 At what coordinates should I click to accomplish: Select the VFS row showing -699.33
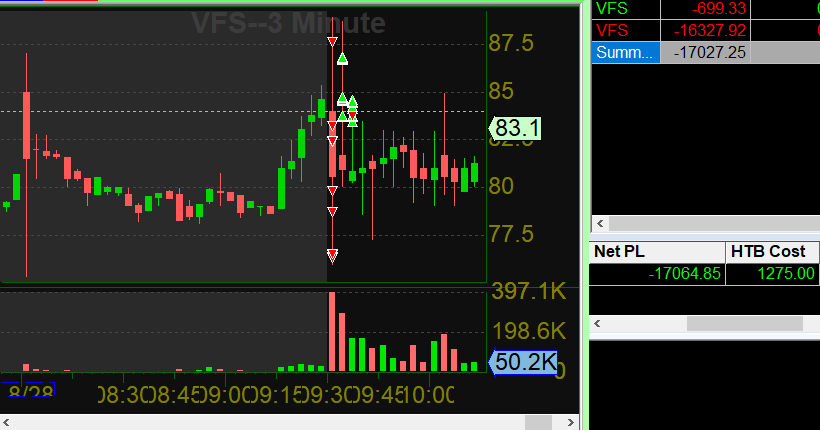click(x=705, y=9)
